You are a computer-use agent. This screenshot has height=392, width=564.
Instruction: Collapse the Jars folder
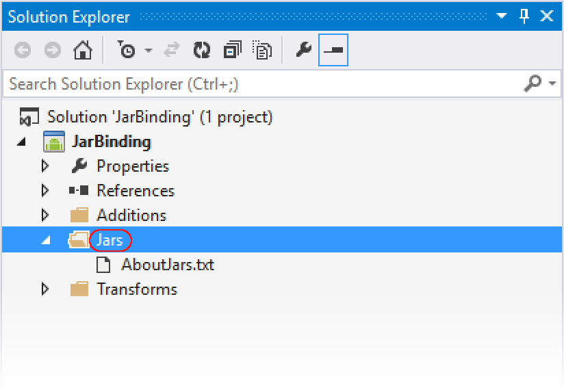(46, 240)
